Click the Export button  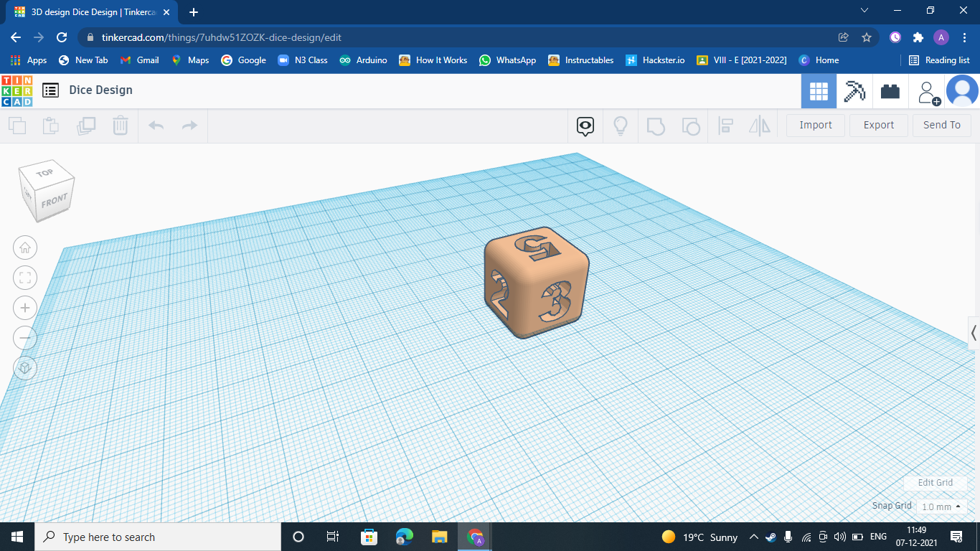(879, 125)
